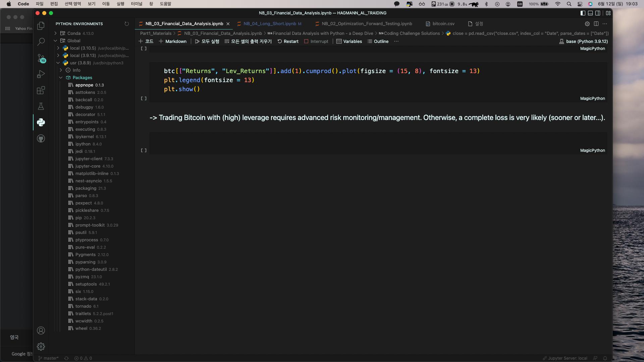Select the NB_03_Financial_Data_Analysis tab

pos(184,23)
